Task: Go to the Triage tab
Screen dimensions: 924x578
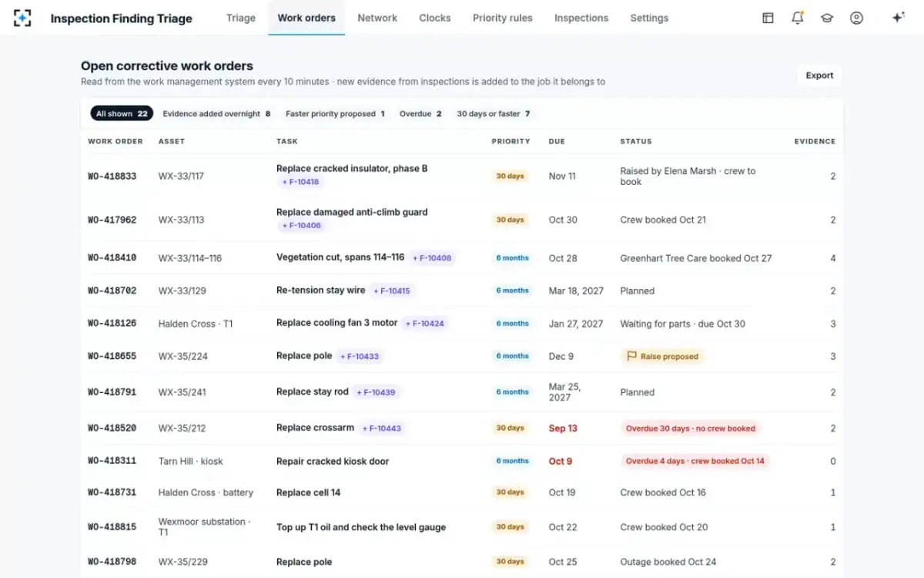Action: coord(241,18)
